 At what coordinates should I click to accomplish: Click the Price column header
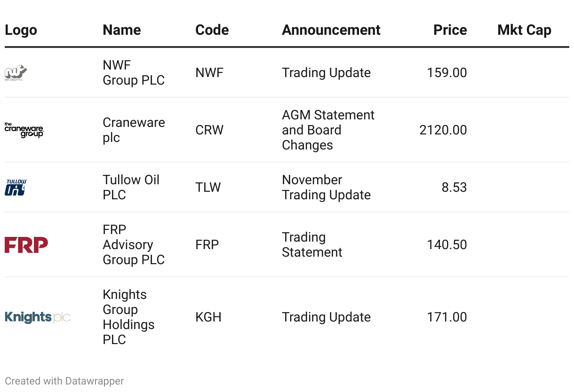pyautogui.click(x=450, y=30)
